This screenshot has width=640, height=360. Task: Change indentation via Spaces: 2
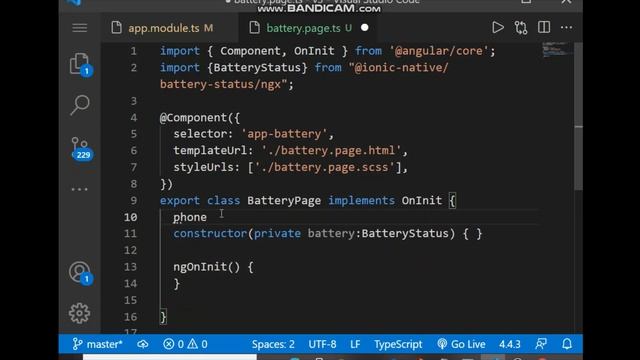click(x=273, y=344)
